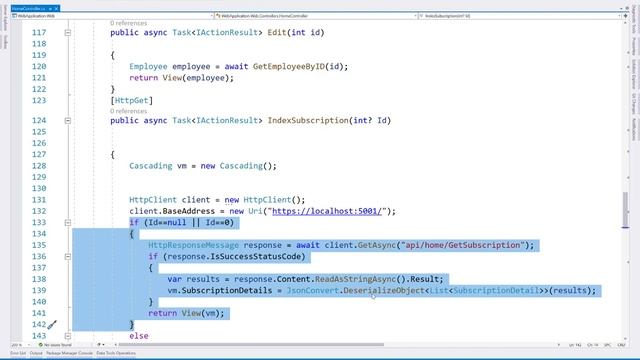Collapse the inner if block at line 136
Screen dimensions: 640x360
[68, 257]
